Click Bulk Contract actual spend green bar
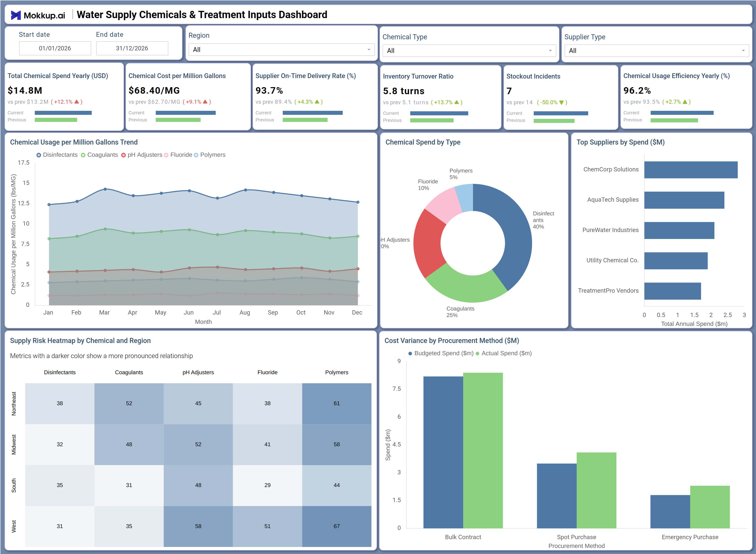756x554 pixels. click(483, 450)
